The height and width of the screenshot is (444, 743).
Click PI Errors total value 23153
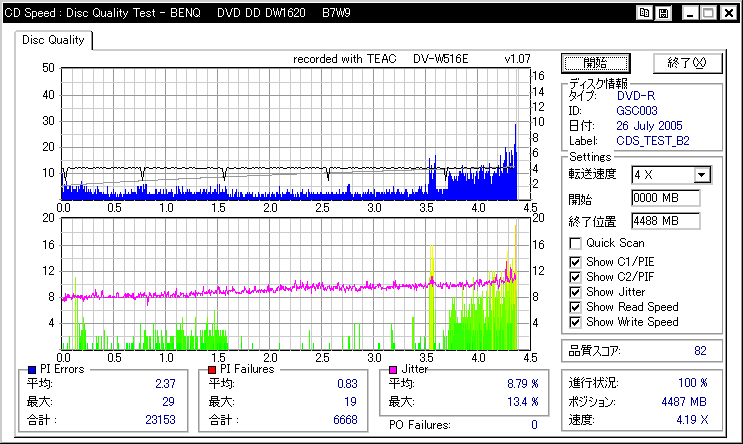click(160, 420)
